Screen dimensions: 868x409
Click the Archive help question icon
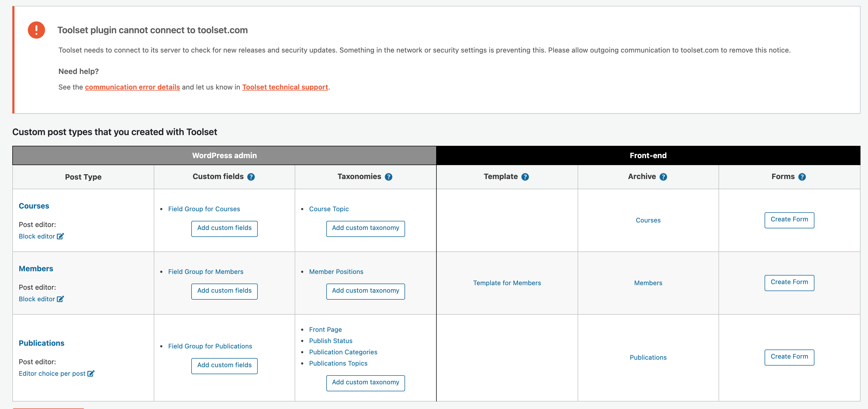pos(663,177)
